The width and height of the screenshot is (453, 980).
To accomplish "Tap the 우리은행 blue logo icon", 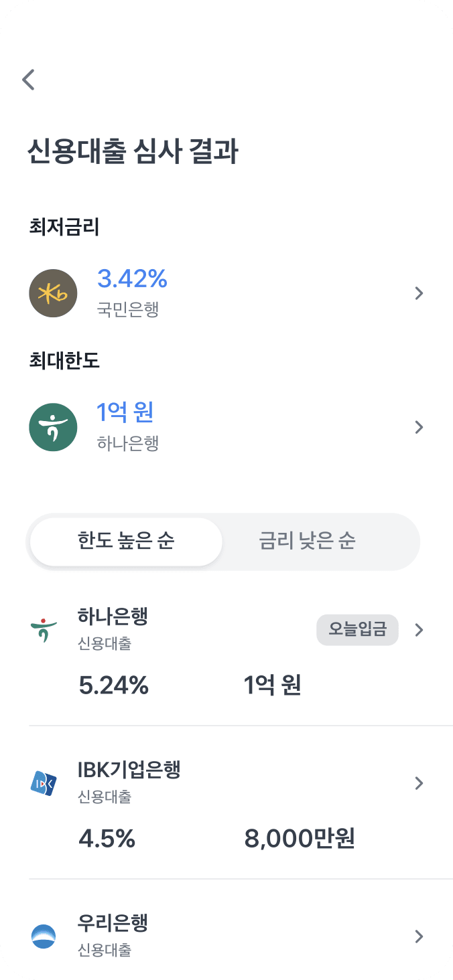I will (44, 936).
